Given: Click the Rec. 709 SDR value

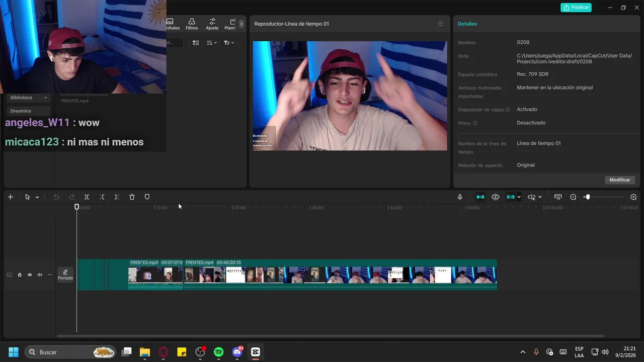Looking at the screenshot, I should pos(532,74).
